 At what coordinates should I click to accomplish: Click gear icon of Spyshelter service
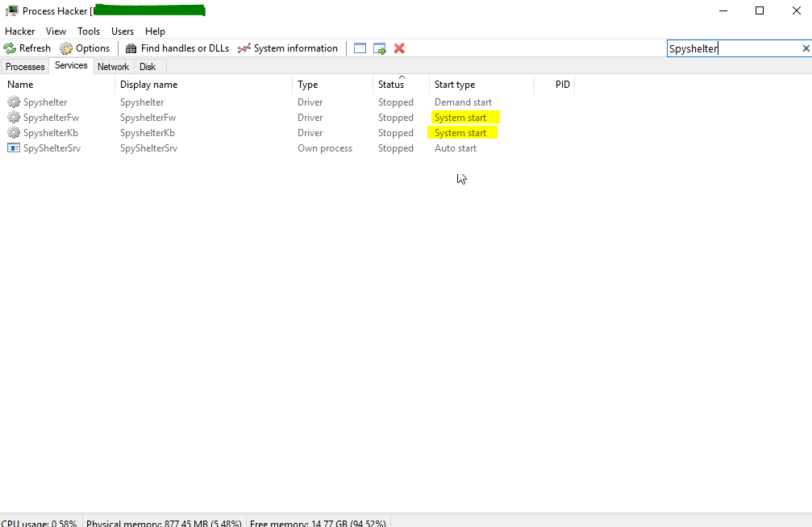[x=14, y=102]
